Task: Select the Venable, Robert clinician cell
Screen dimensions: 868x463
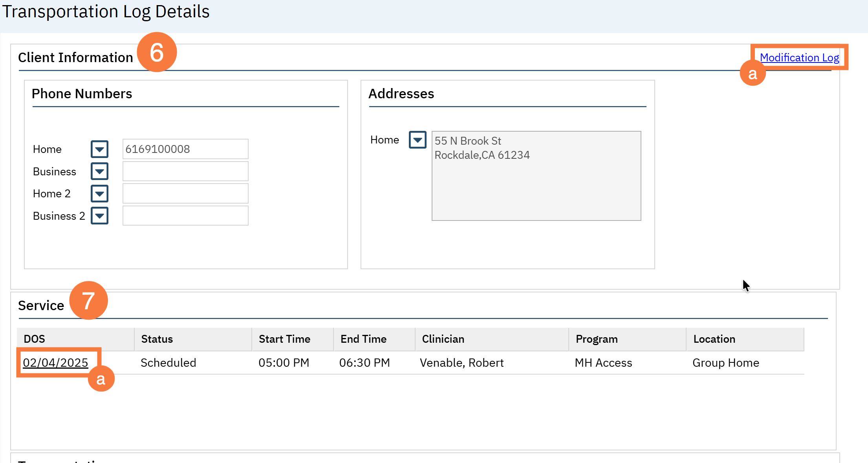Action: 461,362
